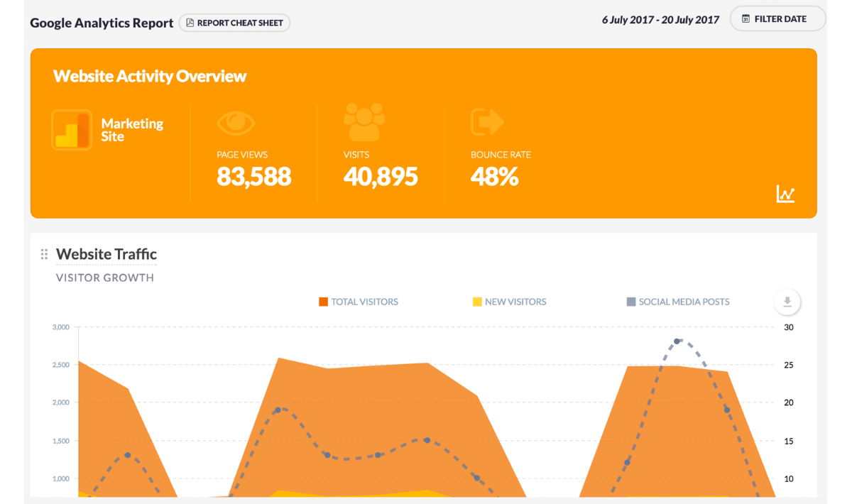
Task: Select the Marketing Site label
Action: pyautogui.click(x=132, y=130)
